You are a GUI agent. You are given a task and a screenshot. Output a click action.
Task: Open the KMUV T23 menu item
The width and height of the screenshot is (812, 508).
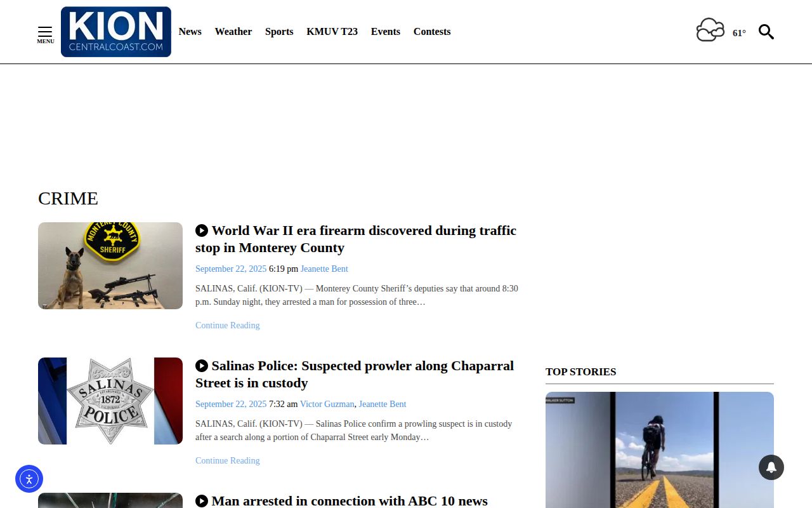tap(332, 32)
